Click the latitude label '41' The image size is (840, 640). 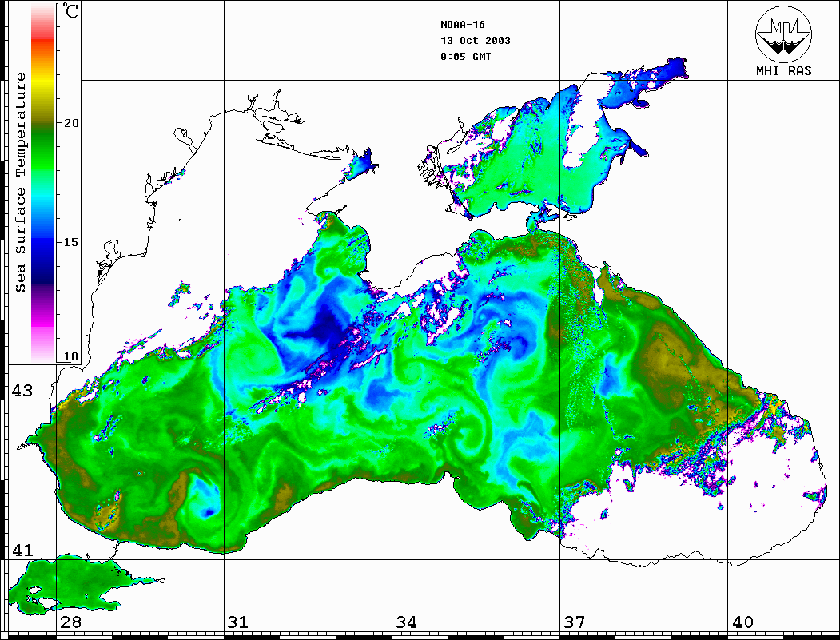[22, 550]
